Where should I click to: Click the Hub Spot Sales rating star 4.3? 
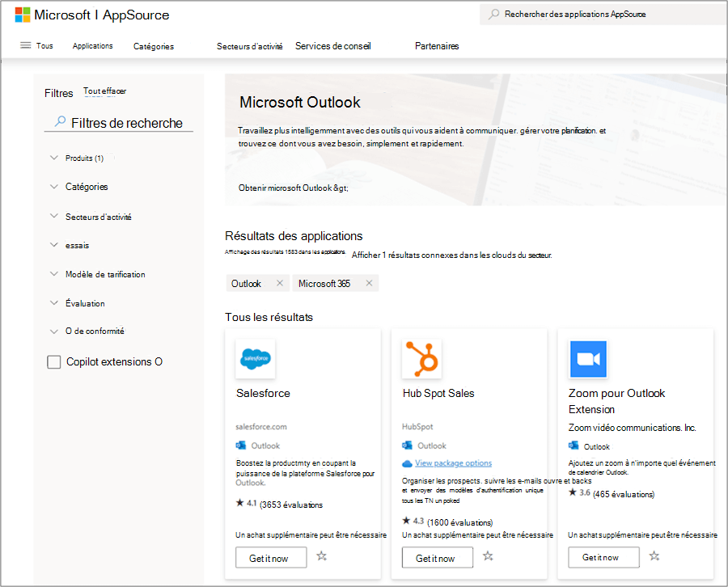coord(406,521)
